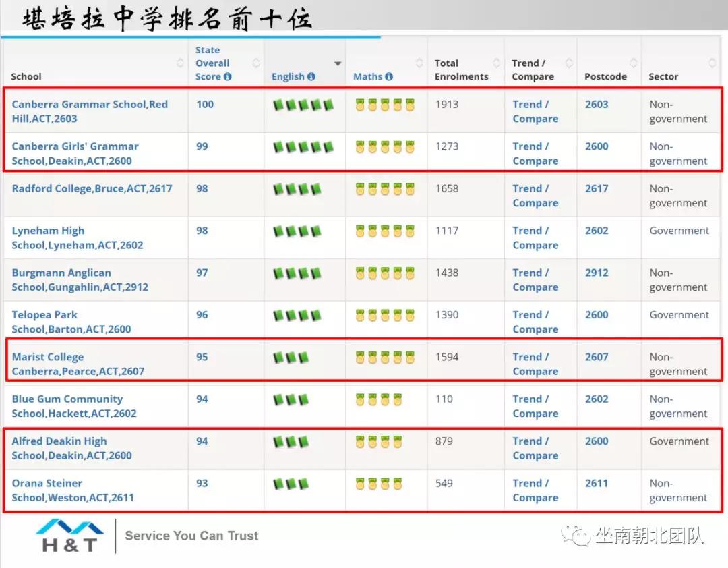Image resolution: width=728 pixels, height=568 pixels.
Task: Click score 97 for Burgmann Anglican School
Action: pos(202,273)
